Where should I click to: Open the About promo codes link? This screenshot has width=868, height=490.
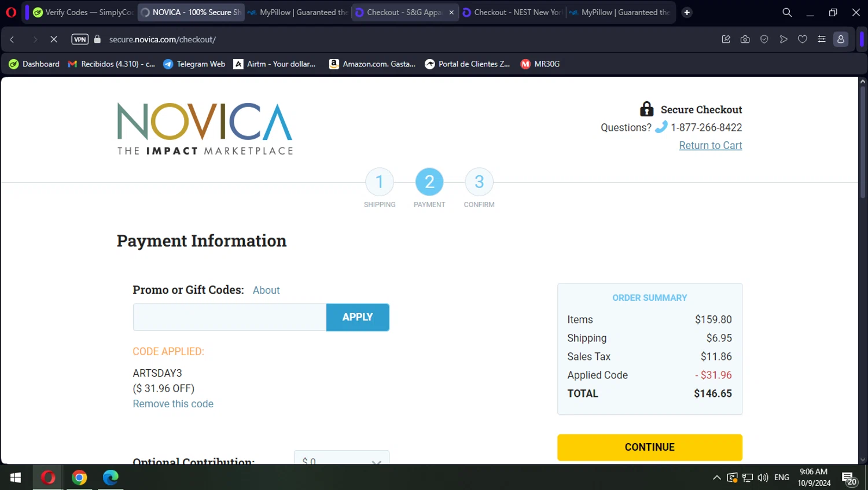click(x=266, y=290)
